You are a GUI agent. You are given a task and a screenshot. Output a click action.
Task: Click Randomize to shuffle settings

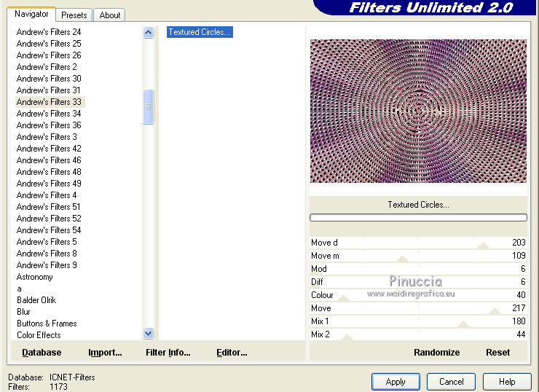(436, 353)
